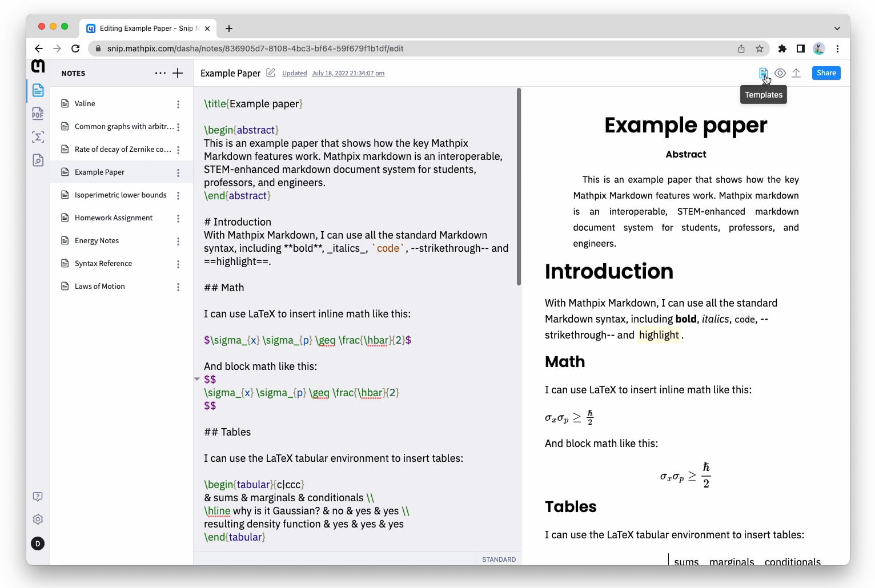Click the STANDARD mode label in the editor
The height and width of the screenshot is (588, 875).
[499, 559]
